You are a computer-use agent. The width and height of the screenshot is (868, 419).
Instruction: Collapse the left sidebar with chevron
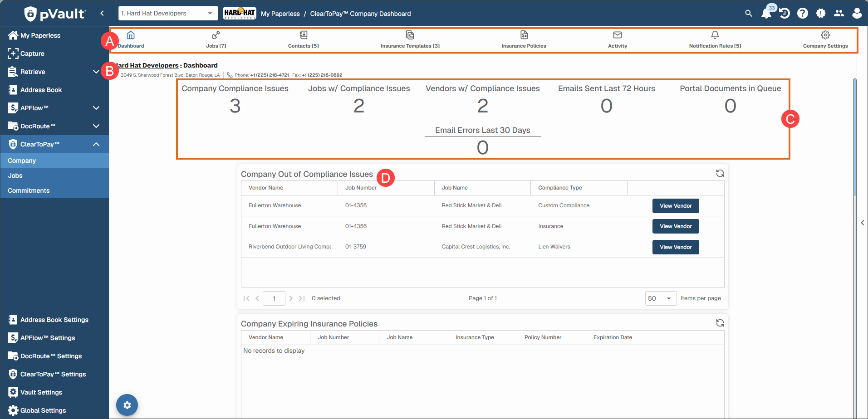(x=102, y=14)
